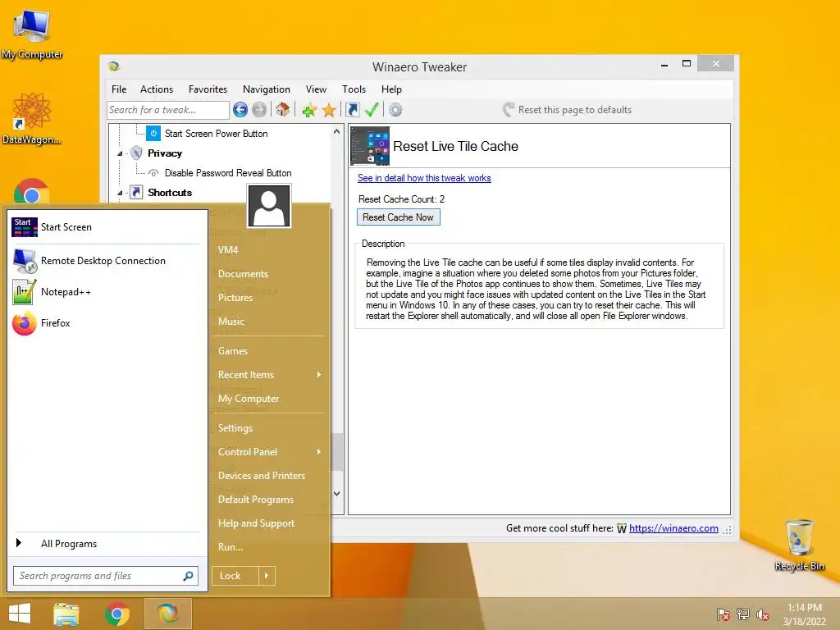Click the Reset Live Tile Cache thumbnail image

point(370,146)
